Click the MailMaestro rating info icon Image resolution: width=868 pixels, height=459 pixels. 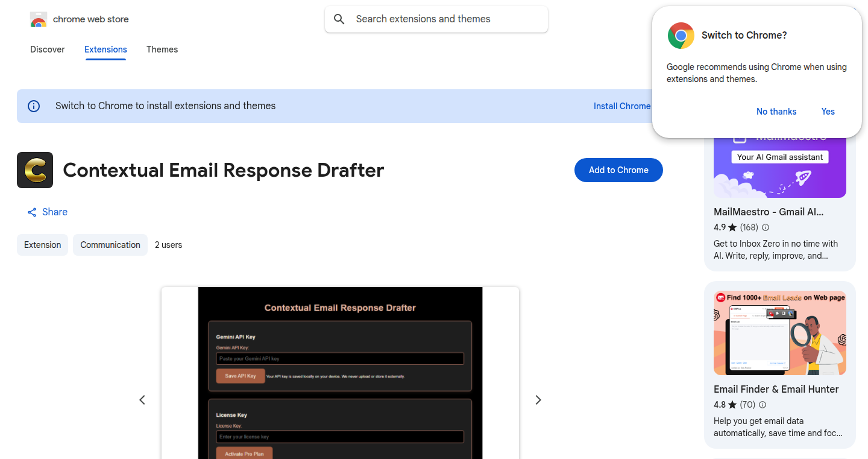click(x=766, y=228)
